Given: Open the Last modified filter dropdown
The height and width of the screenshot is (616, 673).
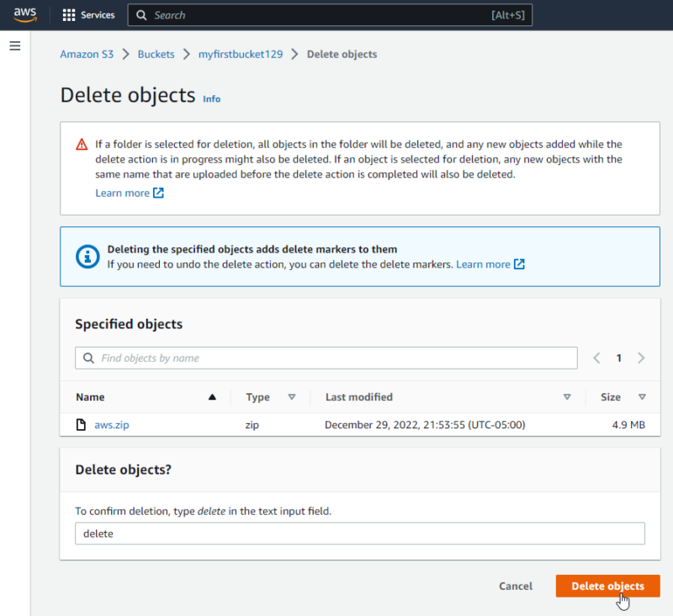Looking at the screenshot, I should pos(567,396).
